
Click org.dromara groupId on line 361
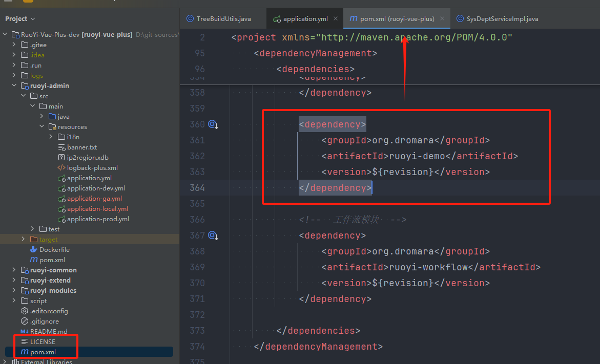tap(403, 140)
